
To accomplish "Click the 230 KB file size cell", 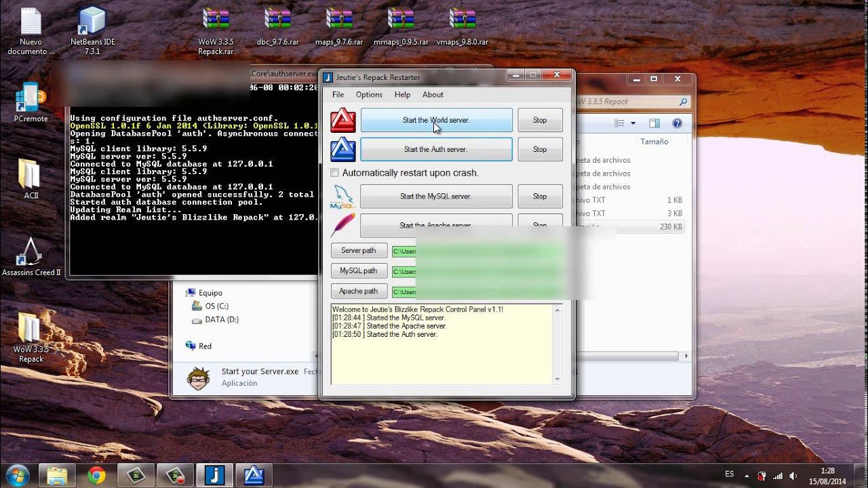I will click(671, 227).
